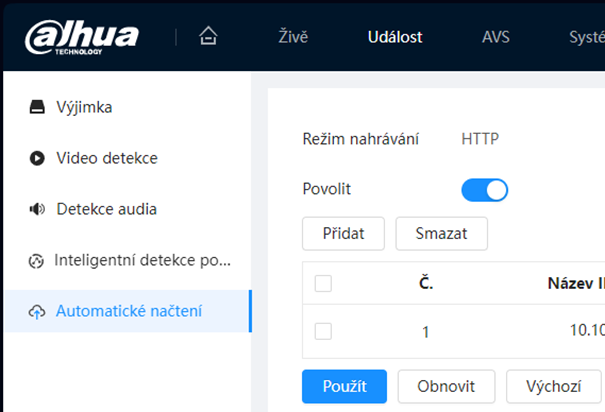Image resolution: width=605 pixels, height=412 pixels.
Task: Click the Detekce audia speaker icon
Action: point(37,209)
